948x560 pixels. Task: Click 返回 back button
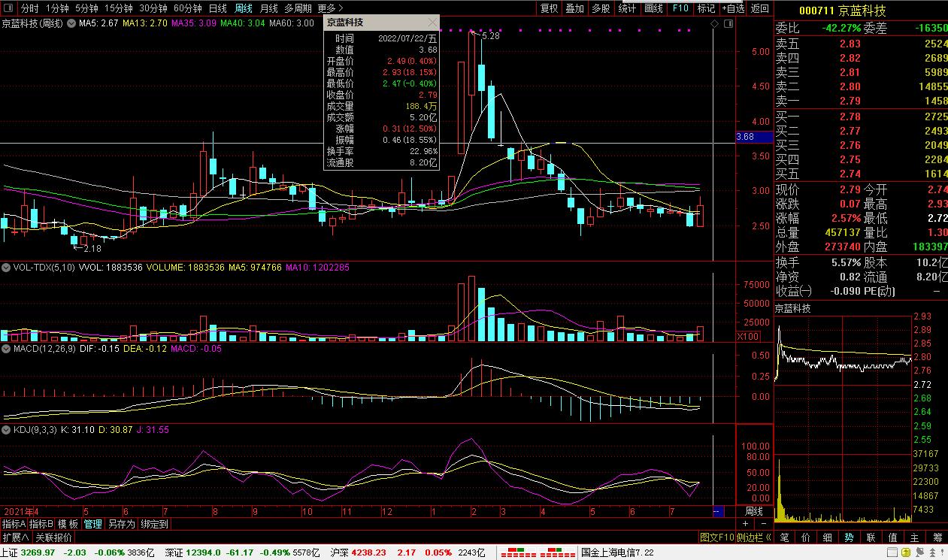coord(760,8)
